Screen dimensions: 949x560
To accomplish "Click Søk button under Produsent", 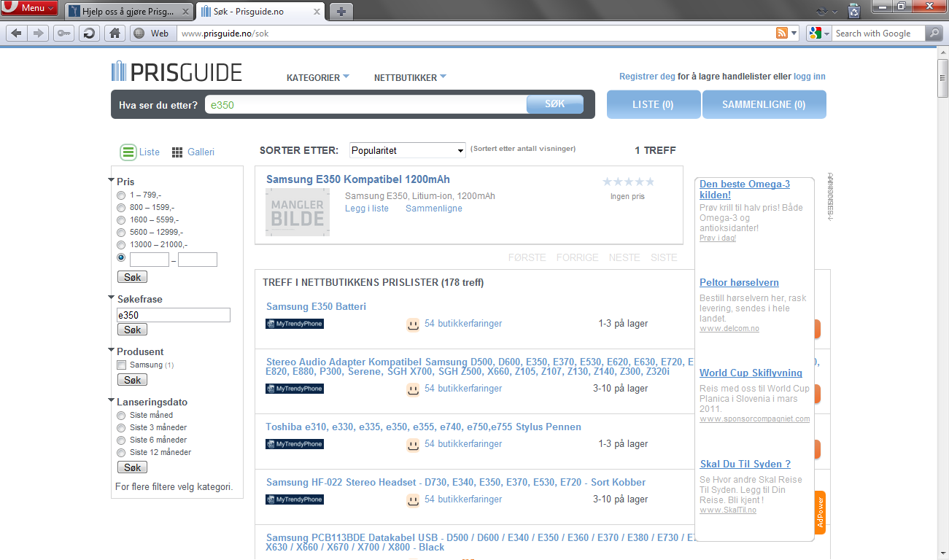I will click(x=132, y=380).
